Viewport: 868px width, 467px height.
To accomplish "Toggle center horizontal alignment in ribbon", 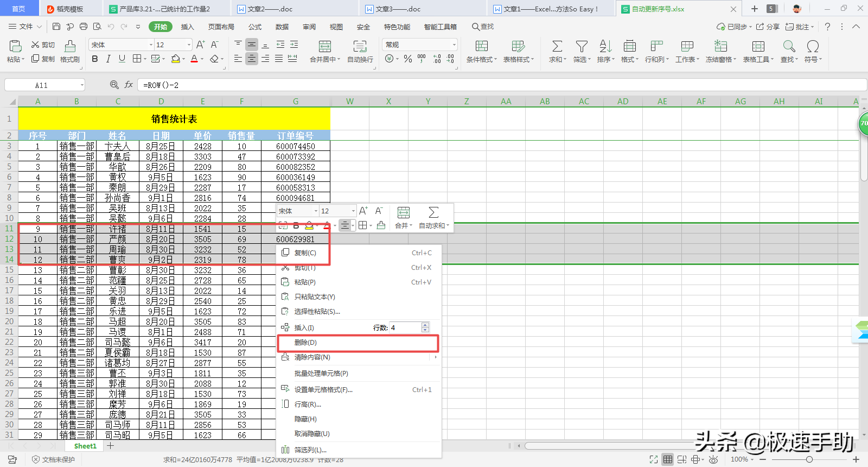I will coord(252,59).
